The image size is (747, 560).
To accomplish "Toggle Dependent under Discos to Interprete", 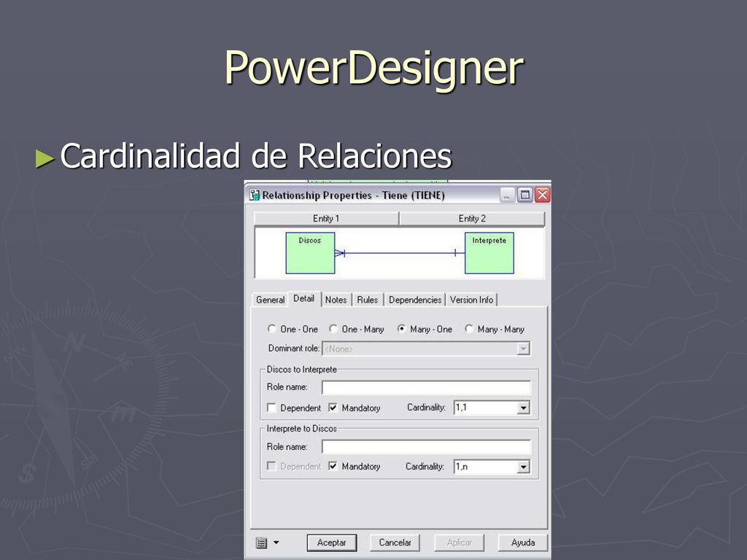I will pyautogui.click(x=271, y=408).
